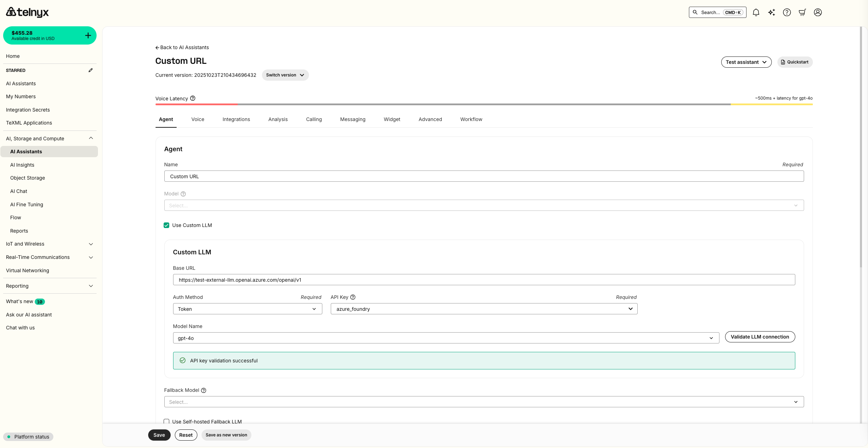Image resolution: width=868 pixels, height=448 pixels.
Task: Open the help question mark icon
Action: (x=787, y=12)
